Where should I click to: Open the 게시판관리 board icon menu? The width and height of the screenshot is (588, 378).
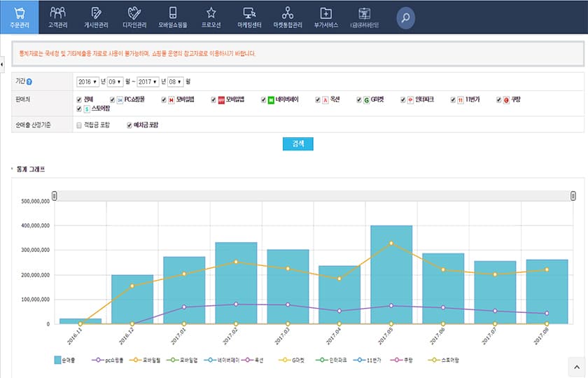(96, 17)
